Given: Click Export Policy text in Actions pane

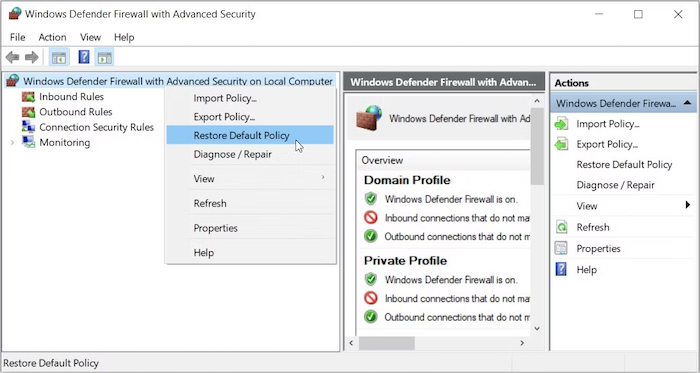Looking at the screenshot, I should (607, 144).
